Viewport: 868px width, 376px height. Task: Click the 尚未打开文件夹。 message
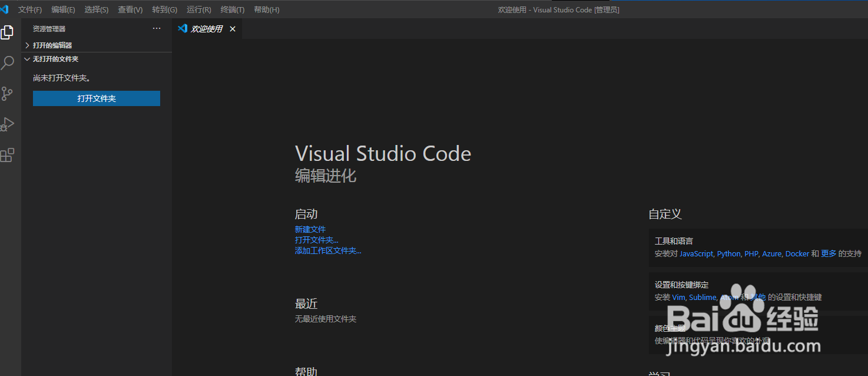click(x=62, y=78)
